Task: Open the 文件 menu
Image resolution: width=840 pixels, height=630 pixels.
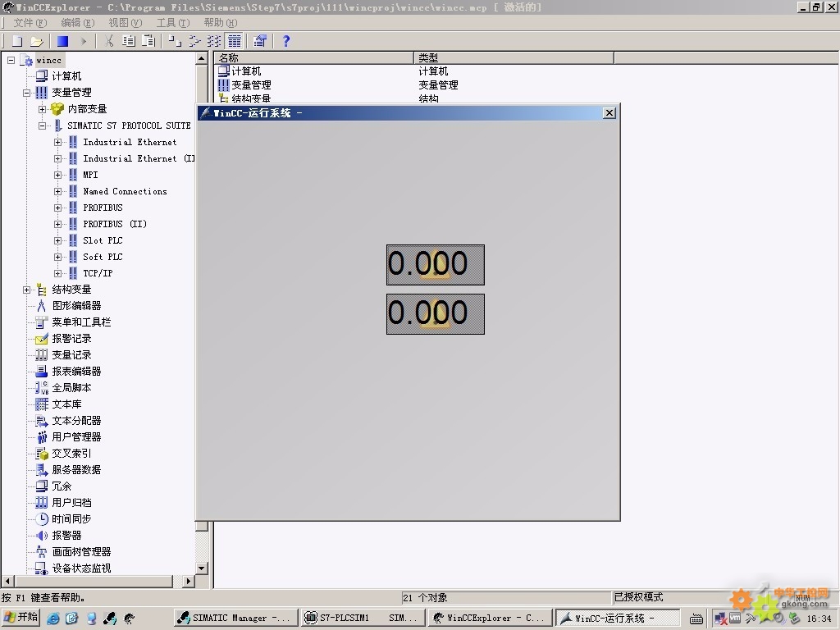Action: [x=30, y=22]
